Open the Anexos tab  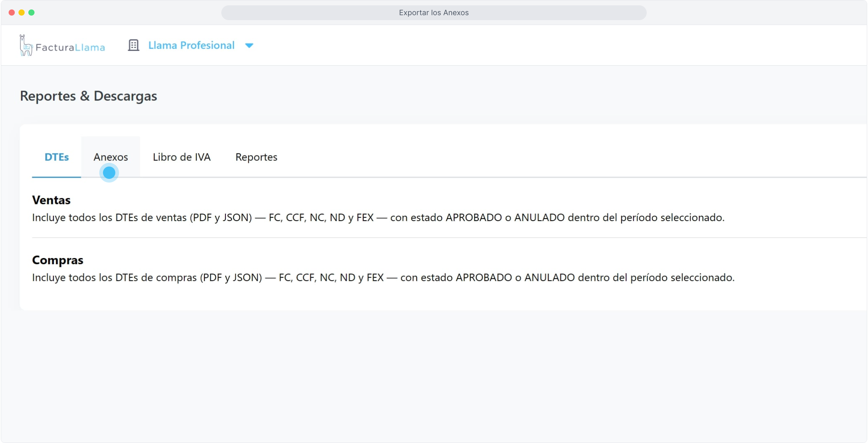(x=110, y=157)
